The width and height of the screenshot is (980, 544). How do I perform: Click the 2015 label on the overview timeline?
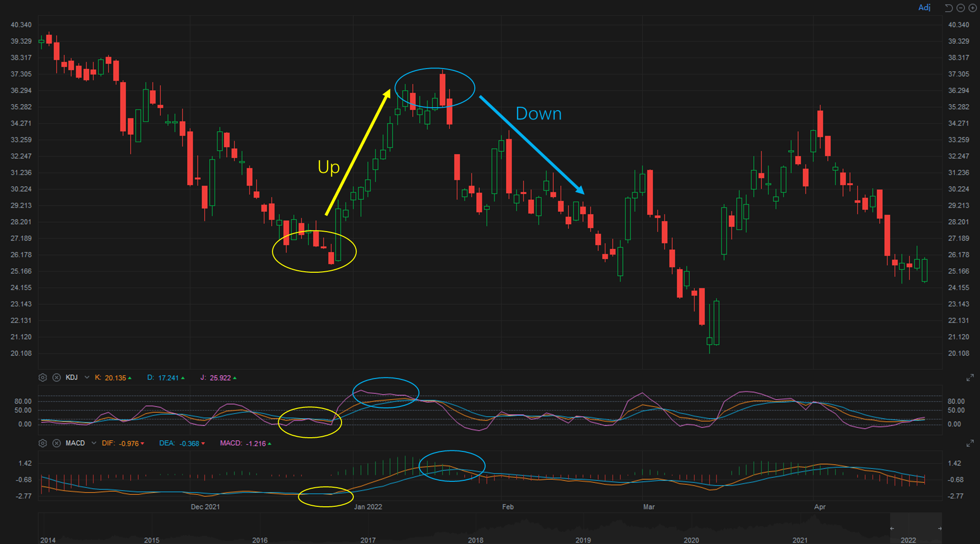(x=151, y=540)
